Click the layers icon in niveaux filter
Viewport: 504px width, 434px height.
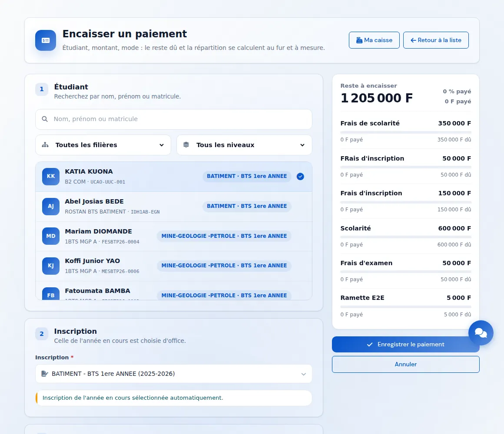tap(186, 145)
